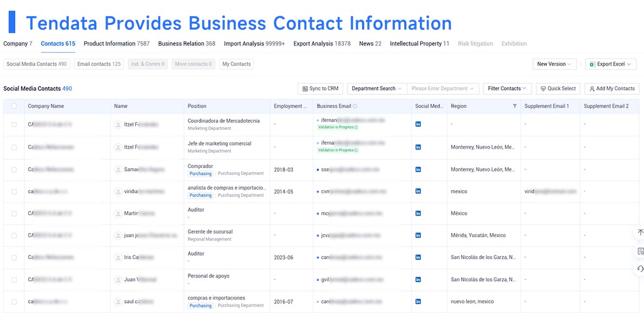Click the Region column filter icon
This screenshot has width=644, height=313.
(515, 106)
